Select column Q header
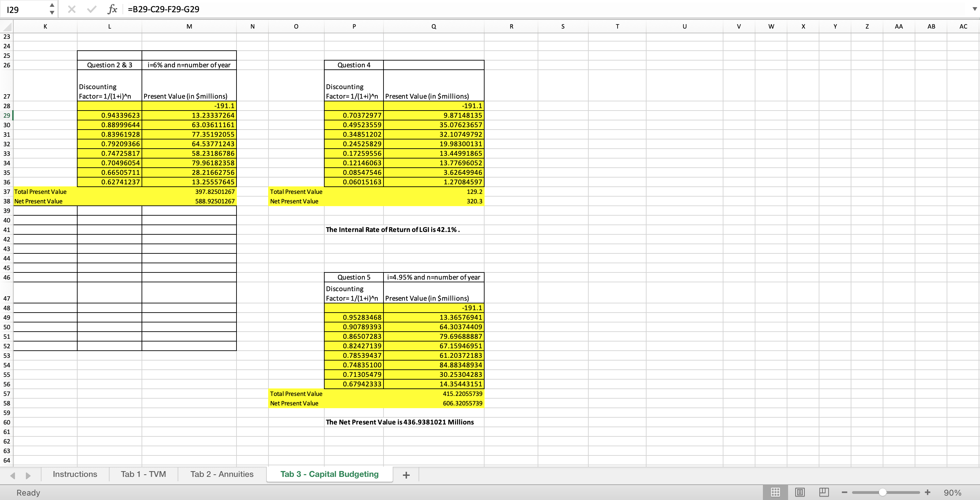Screen dimensions: 980x500 (x=434, y=27)
